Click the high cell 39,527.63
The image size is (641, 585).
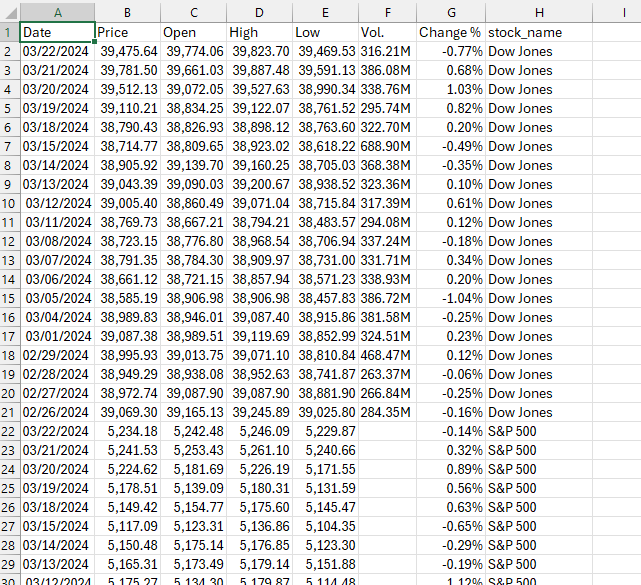(x=260, y=90)
